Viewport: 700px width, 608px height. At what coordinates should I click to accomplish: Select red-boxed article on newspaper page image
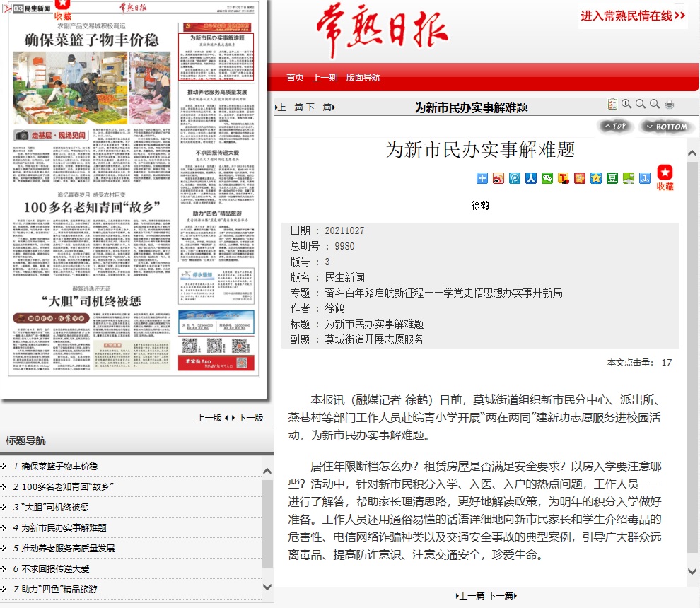click(216, 57)
